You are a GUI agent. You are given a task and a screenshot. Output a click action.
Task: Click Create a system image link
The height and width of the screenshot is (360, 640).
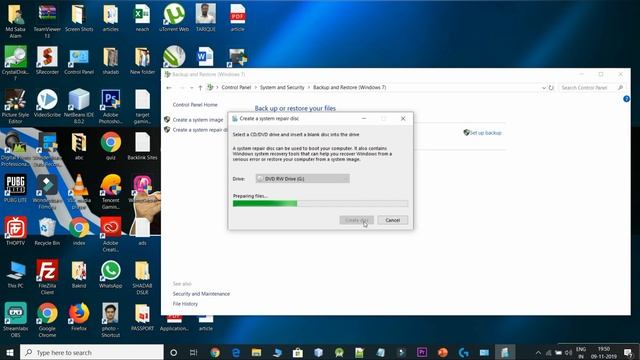pos(198,120)
